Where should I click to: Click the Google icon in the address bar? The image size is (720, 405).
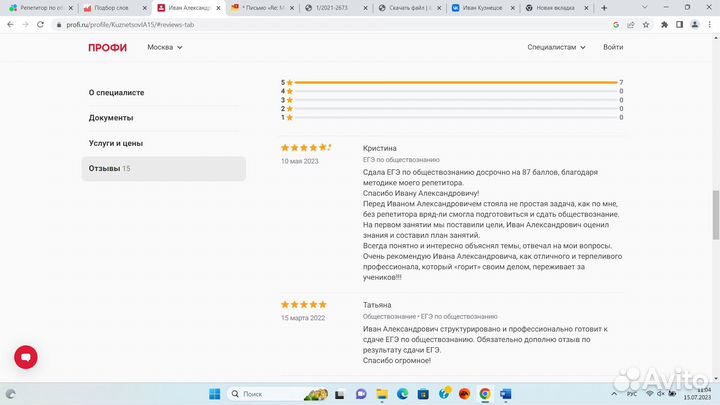click(616, 25)
